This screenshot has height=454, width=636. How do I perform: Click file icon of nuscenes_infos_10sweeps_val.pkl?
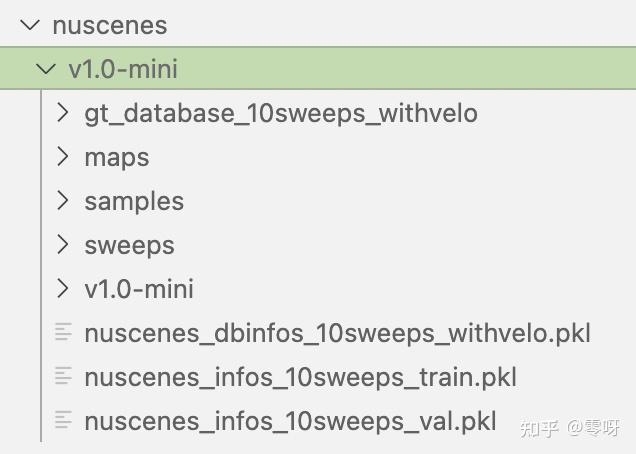click(x=63, y=420)
